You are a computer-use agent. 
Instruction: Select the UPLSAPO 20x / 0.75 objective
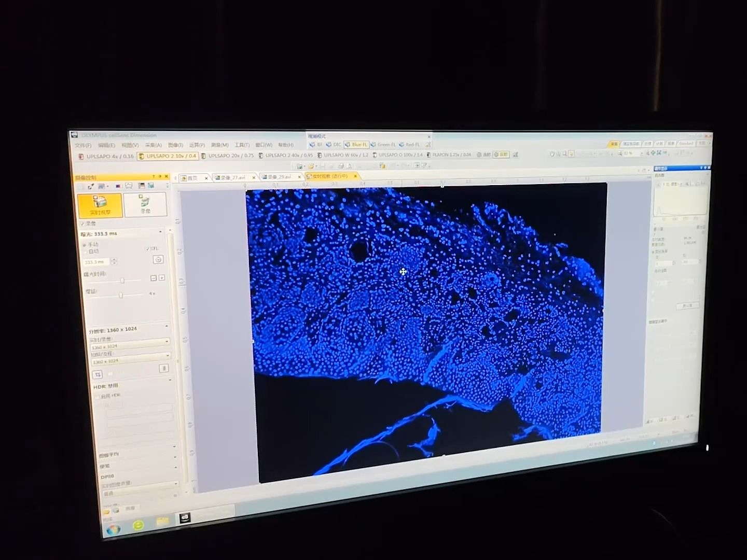coord(227,156)
